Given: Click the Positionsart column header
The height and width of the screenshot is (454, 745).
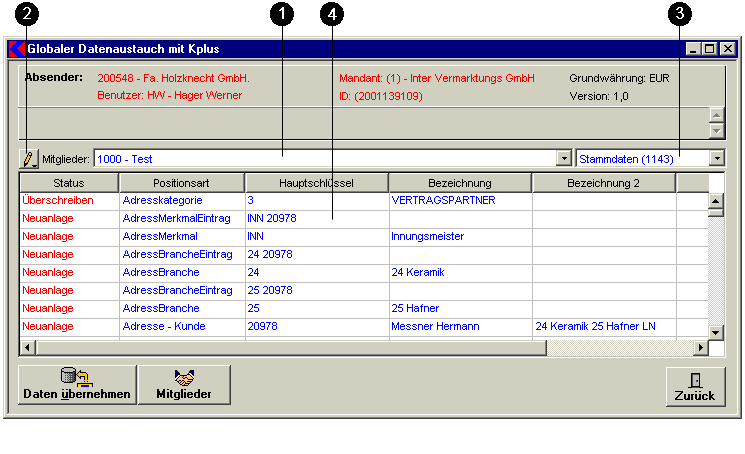Looking at the screenshot, I should click(x=181, y=183).
